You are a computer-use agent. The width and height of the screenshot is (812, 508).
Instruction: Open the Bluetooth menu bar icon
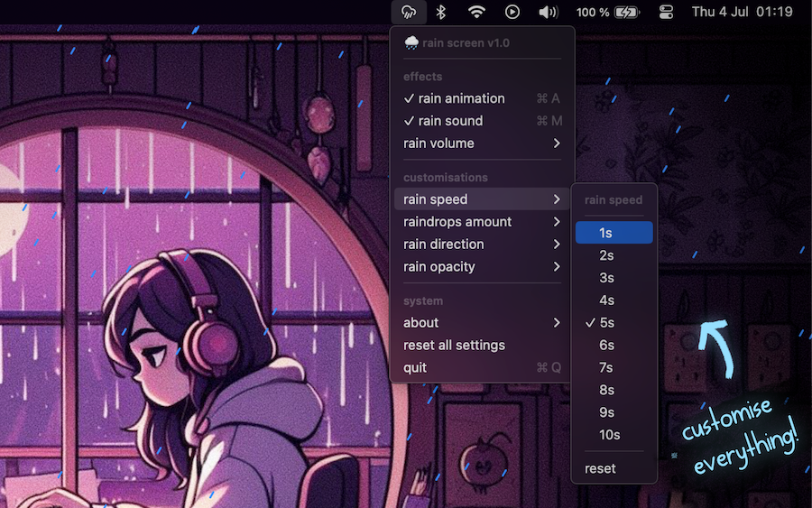(x=440, y=12)
